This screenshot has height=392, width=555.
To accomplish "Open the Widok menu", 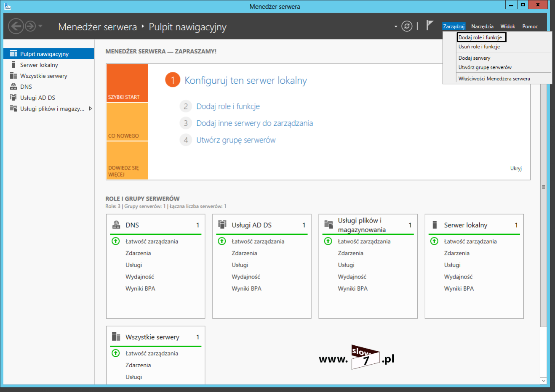I will (x=508, y=26).
